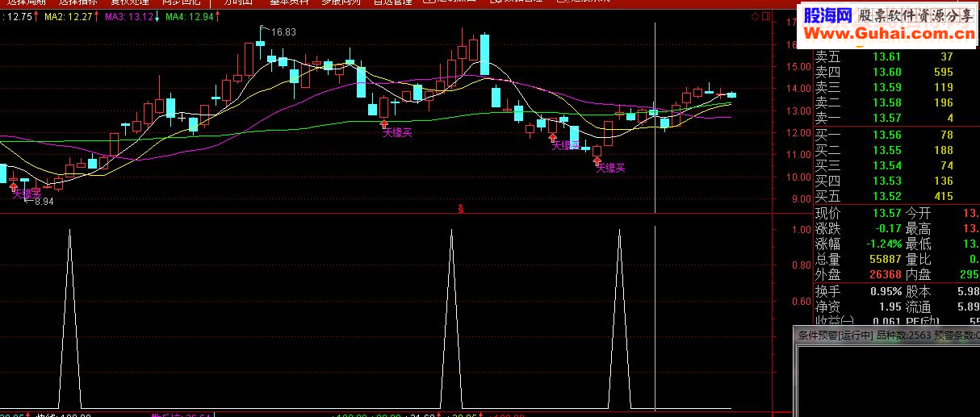Click the MA2: 12.27 indicator label
Viewport: 980px width, 417px height.
(67, 16)
